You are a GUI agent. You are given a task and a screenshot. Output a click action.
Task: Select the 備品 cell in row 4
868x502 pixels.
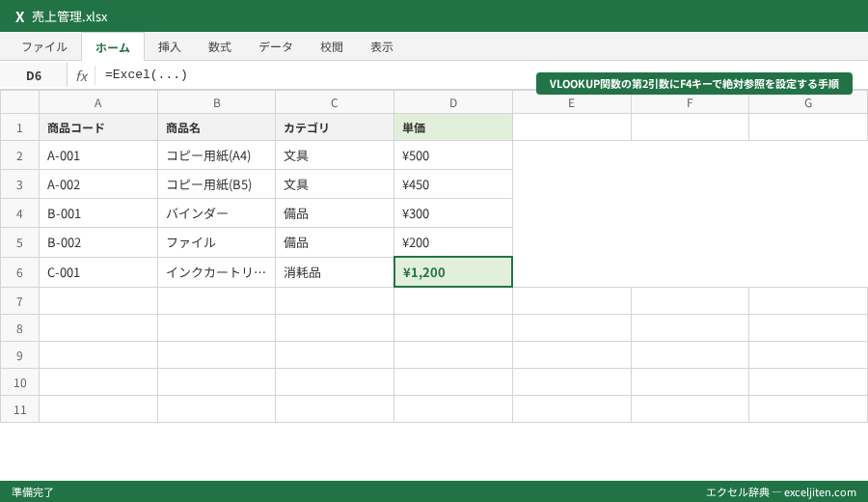pos(335,213)
